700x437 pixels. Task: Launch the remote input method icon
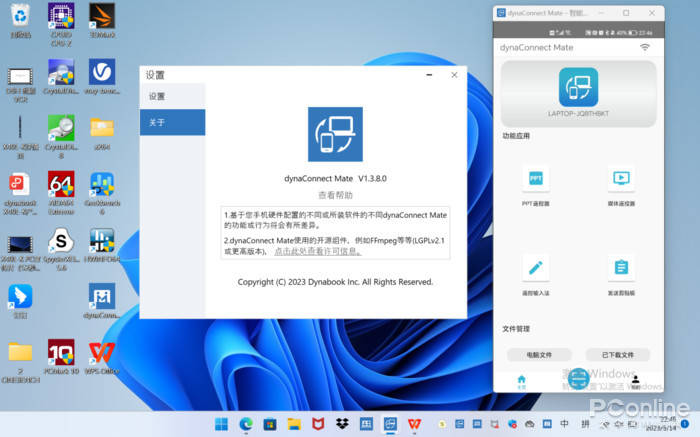tap(535, 268)
